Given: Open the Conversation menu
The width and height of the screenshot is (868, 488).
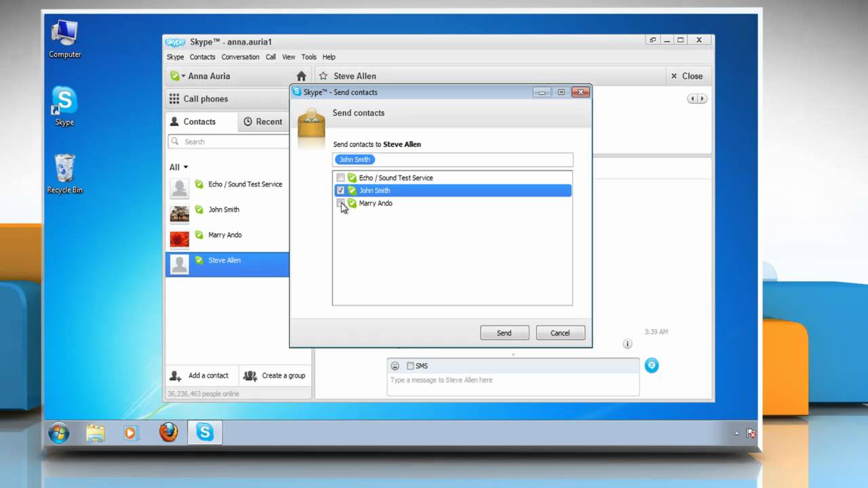Looking at the screenshot, I should 240,57.
